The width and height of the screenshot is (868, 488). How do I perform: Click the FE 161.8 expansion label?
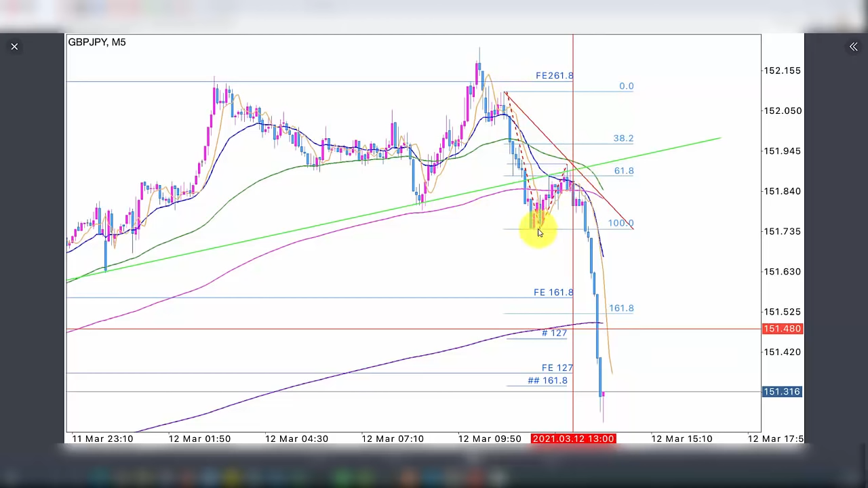pos(553,292)
